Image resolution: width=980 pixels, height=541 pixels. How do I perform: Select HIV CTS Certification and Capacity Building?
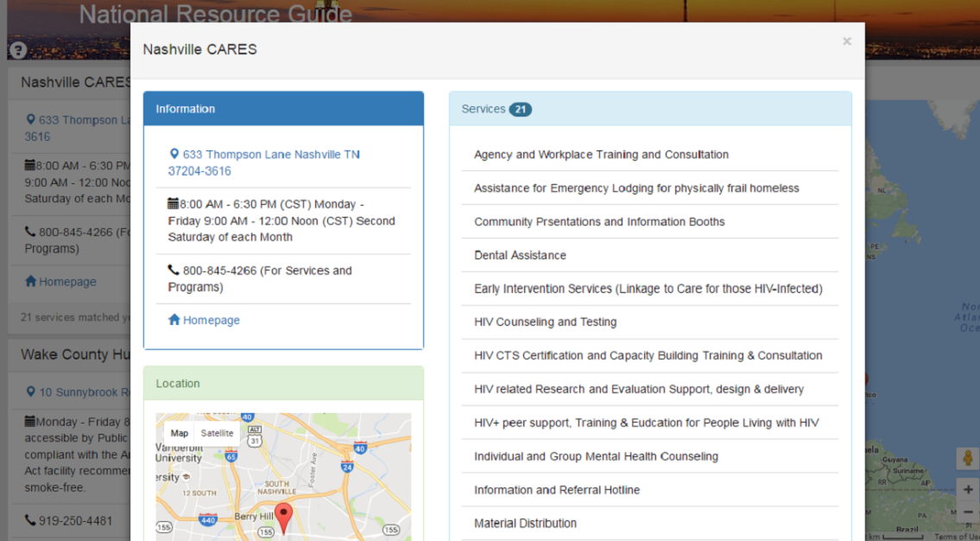(650, 356)
